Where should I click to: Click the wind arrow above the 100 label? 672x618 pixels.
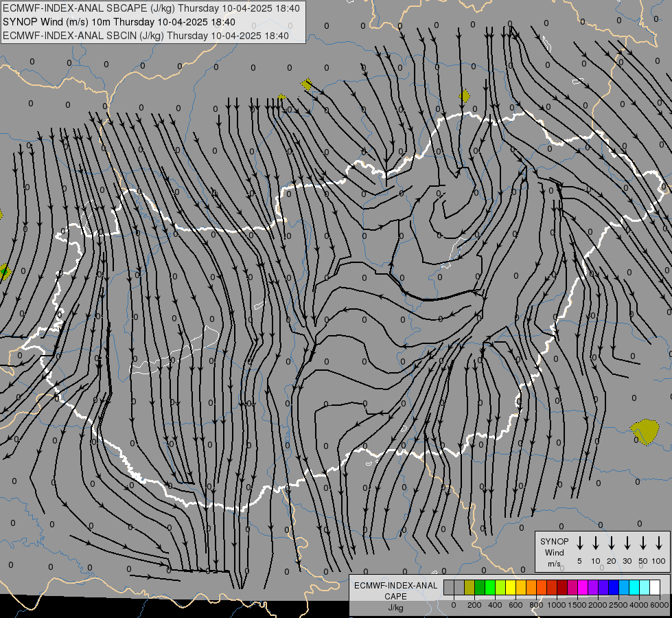(x=659, y=543)
